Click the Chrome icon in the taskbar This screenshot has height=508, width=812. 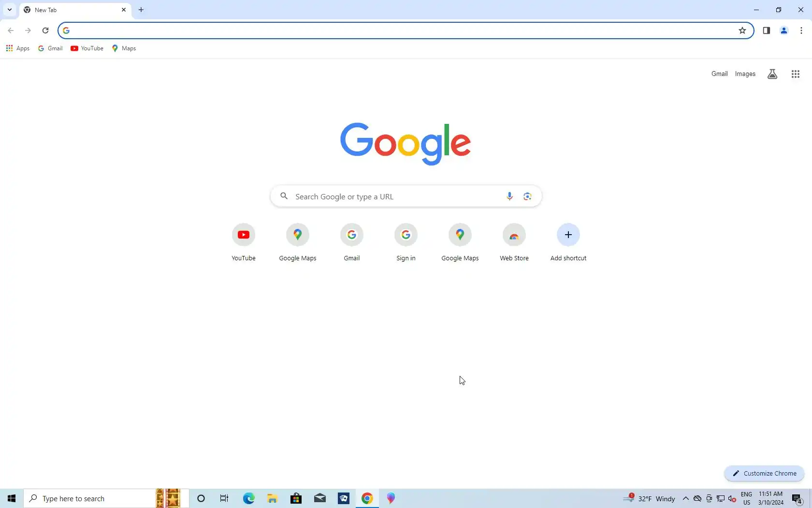(x=367, y=498)
